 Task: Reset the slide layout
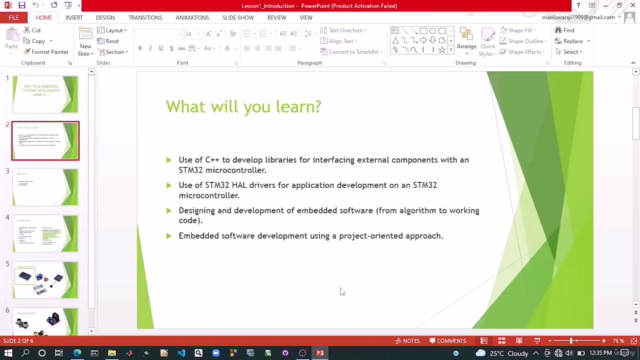click(109, 41)
